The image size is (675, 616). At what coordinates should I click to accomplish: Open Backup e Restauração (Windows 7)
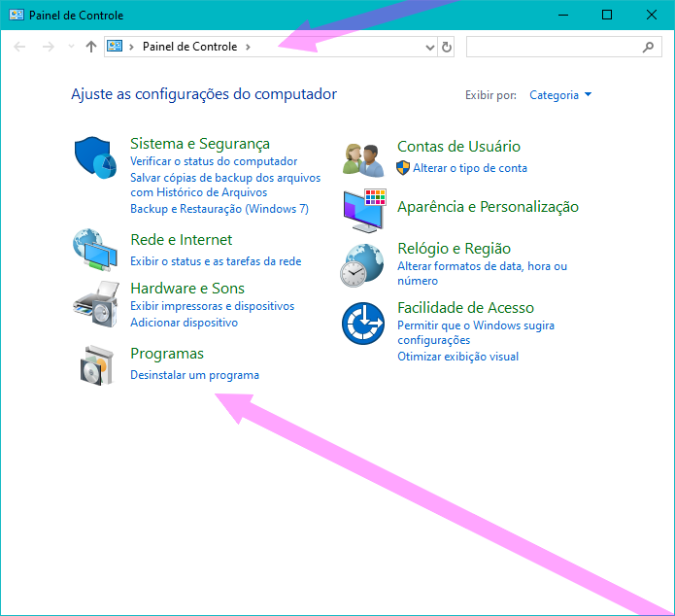[x=219, y=209]
